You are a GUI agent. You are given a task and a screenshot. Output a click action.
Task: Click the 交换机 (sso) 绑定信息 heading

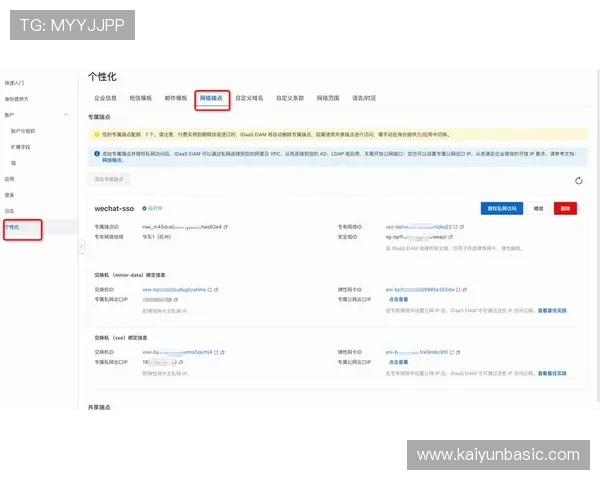[121, 338]
